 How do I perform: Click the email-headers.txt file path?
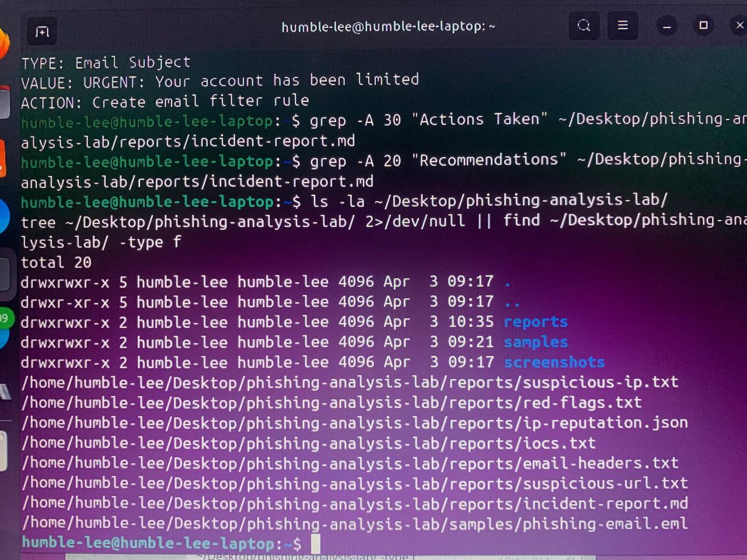350,463
